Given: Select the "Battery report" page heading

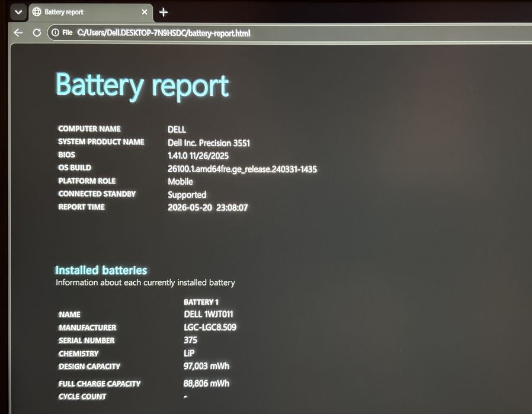Looking at the screenshot, I should coord(143,86).
